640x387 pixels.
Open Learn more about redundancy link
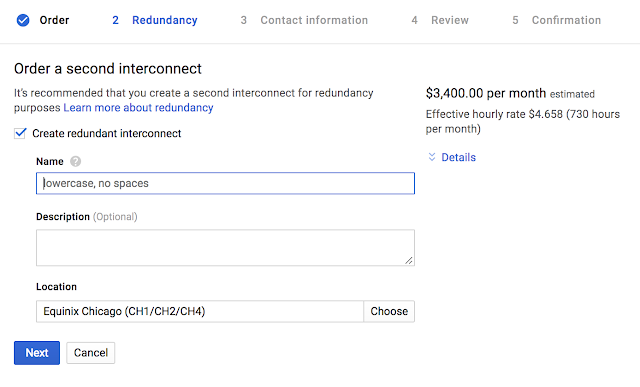coord(138,108)
